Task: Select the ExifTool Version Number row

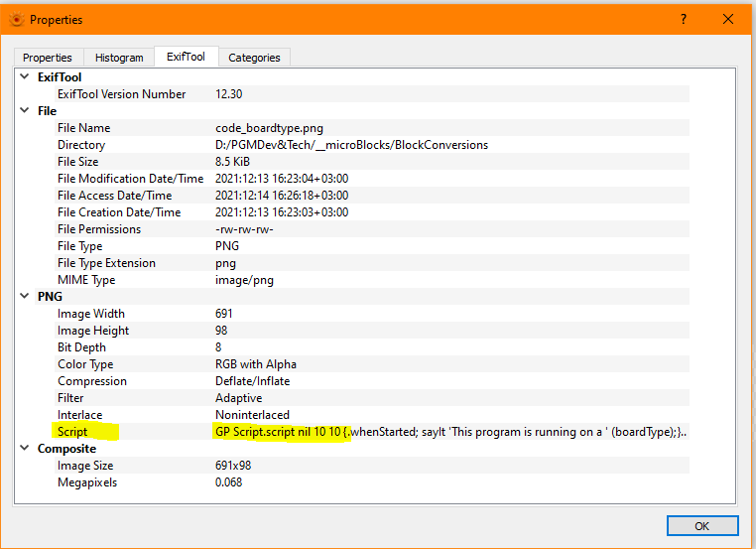Action: (121, 94)
